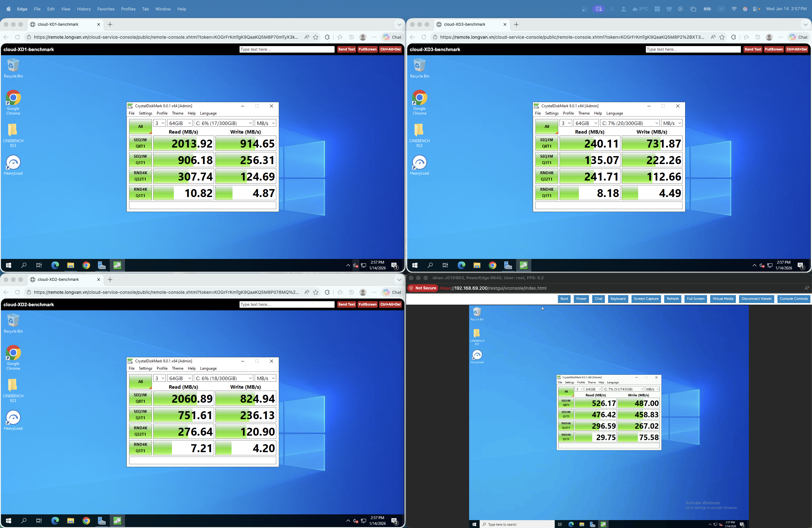Viewport: 812px width, 528px height.
Task: Toggle Full Screen in the iDRAC viewer
Action: (x=696, y=299)
